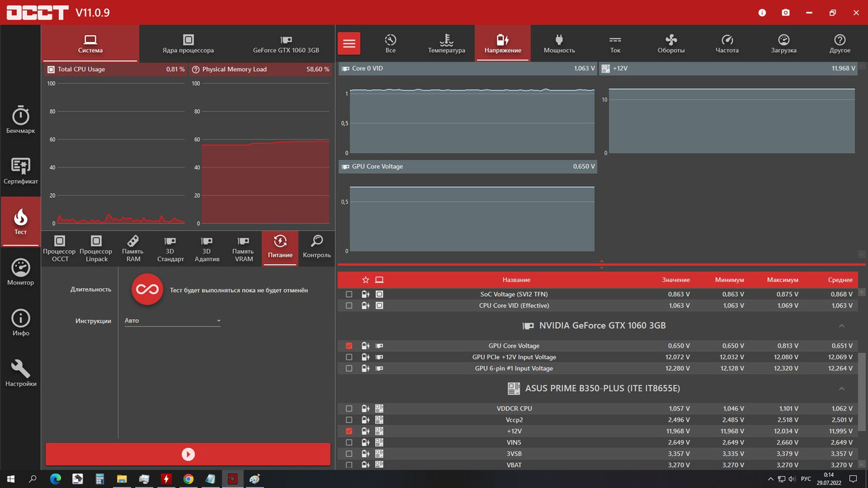Click the info icon in title bar
Screen dimensions: 868x488
click(x=762, y=12)
